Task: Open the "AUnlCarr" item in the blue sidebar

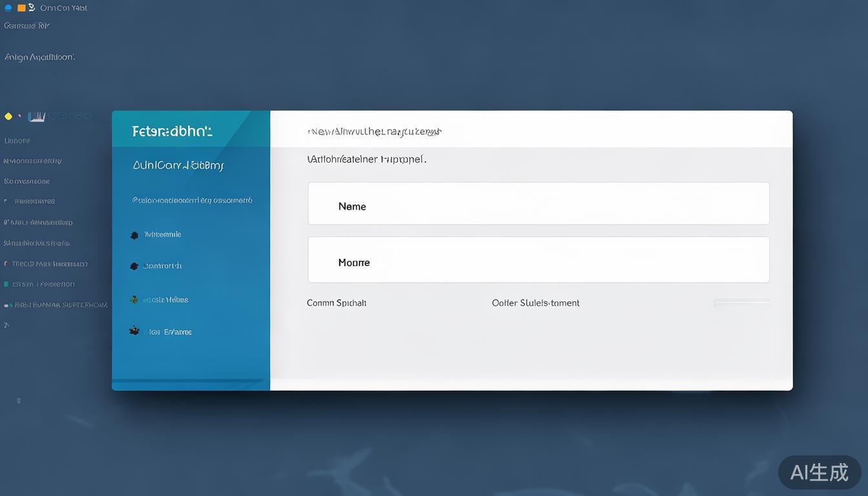Action: tap(178, 165)
